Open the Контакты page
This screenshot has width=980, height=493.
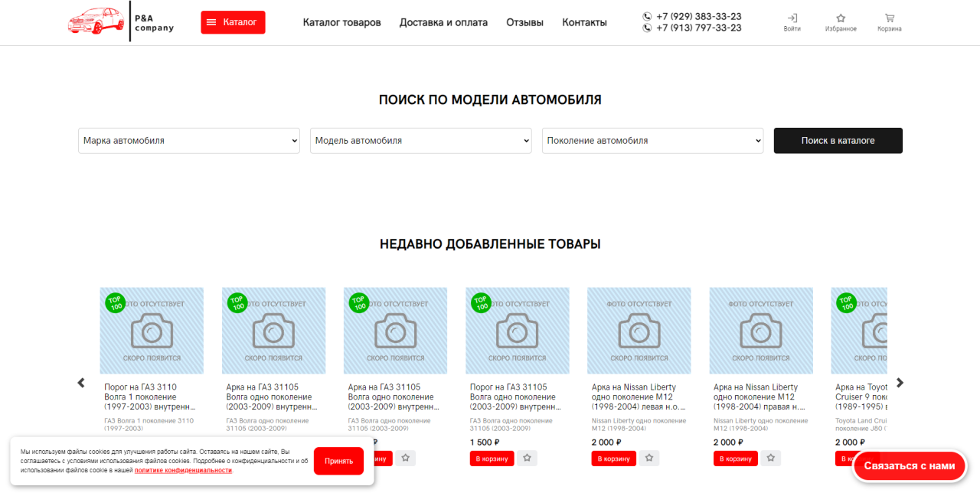(x=584, y=22)
